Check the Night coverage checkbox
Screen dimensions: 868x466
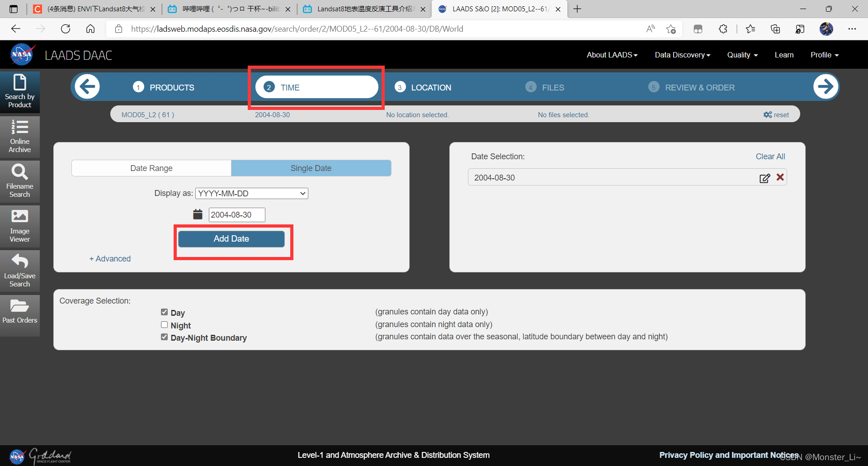[x=164, y=325]
